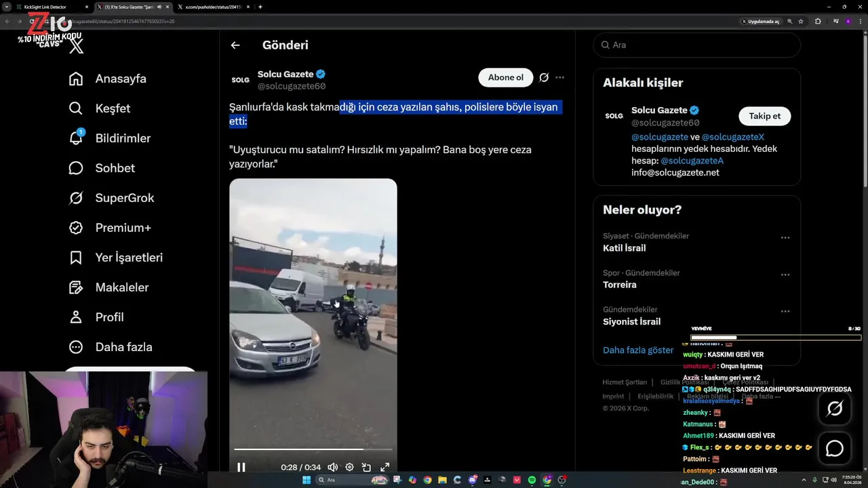The image size is (868, 488).
Task: Select X'te Solcu Gazete tab
Action: [x=132, y=7]
